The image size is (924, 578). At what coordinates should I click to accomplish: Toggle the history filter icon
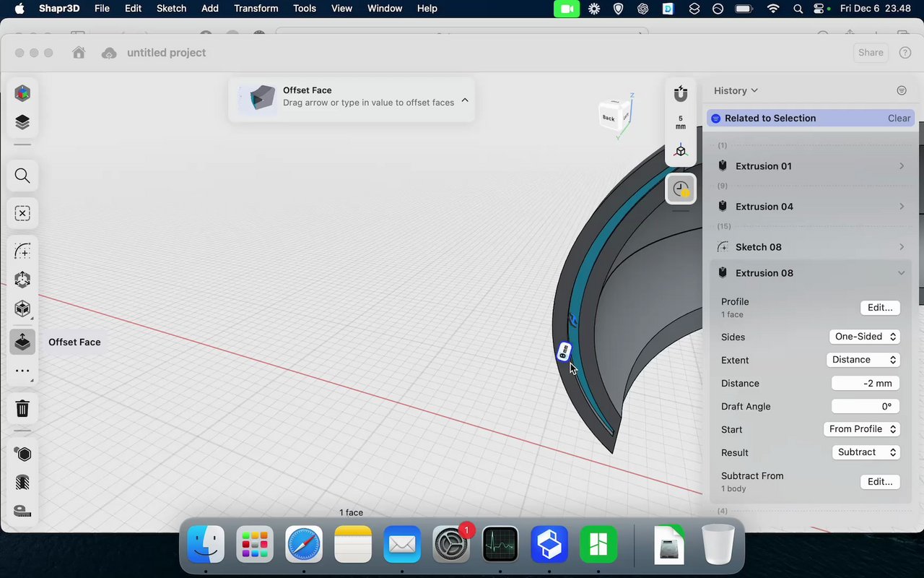tap(902, 90)
